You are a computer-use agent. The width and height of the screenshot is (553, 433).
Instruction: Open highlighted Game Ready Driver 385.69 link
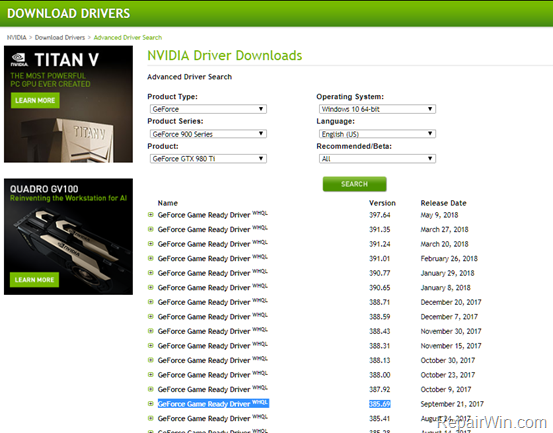tap(213, 403)
